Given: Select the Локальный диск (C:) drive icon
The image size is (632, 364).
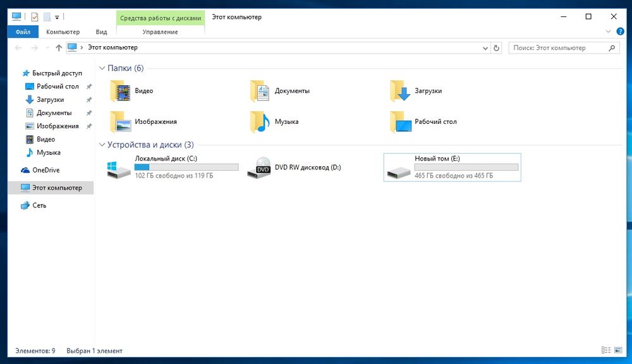Looking at the screenshot, I should click(x=119, y=169).
